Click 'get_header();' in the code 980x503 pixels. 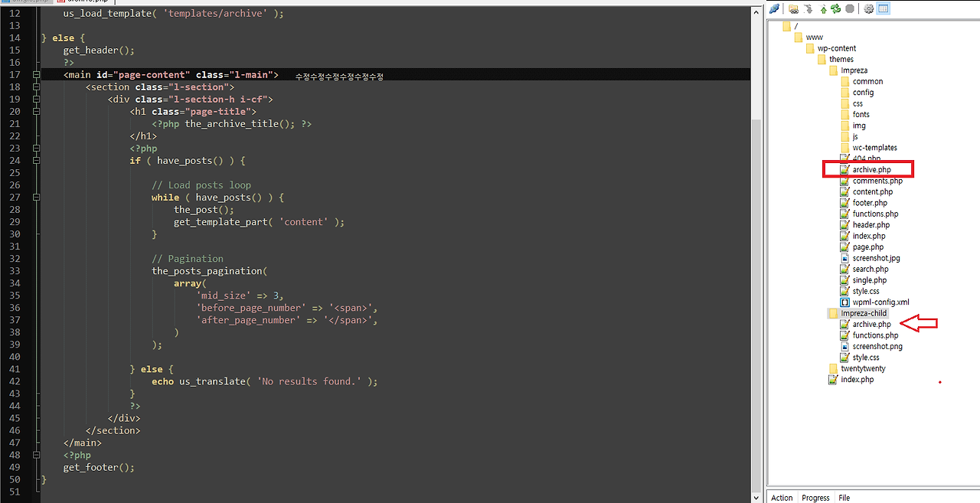point(99,51)
